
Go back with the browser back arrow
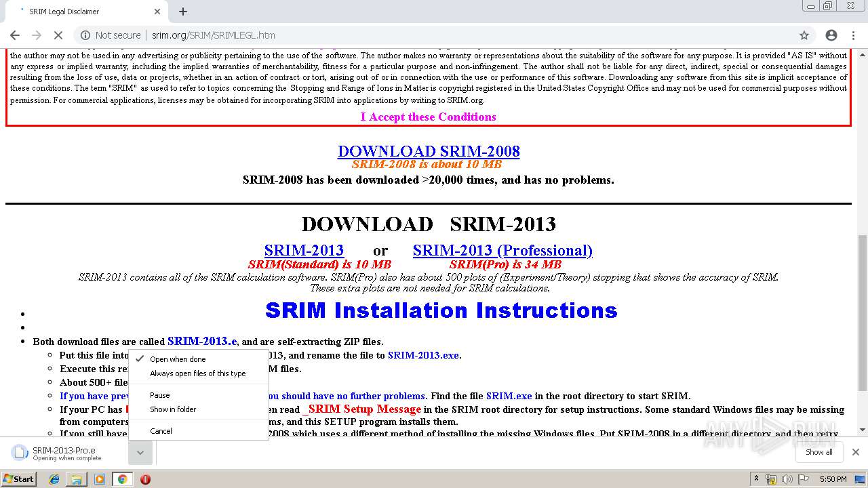(x=14, y=35)
